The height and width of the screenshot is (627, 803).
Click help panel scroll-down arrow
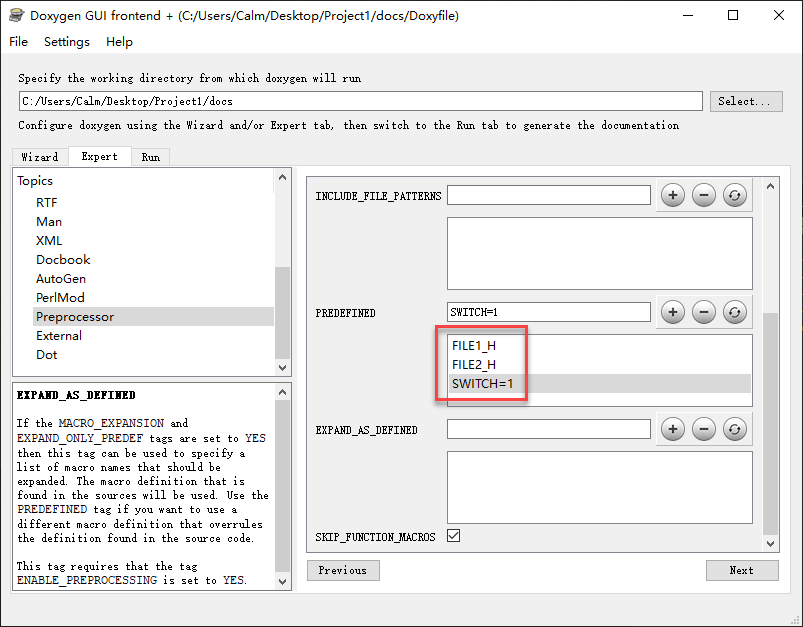[x=282, y=581]
